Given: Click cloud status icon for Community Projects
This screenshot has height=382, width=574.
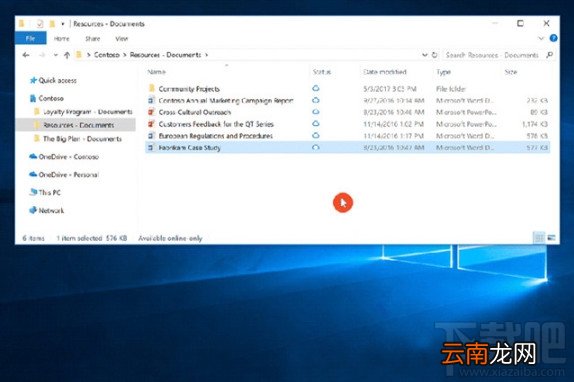Looking at the screenshot, I should [316, 88].
